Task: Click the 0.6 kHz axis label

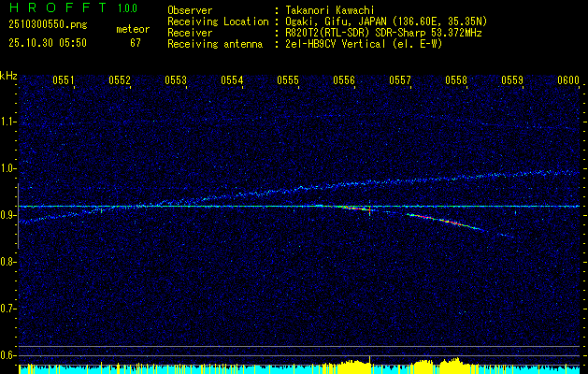Action: (8, 355)
